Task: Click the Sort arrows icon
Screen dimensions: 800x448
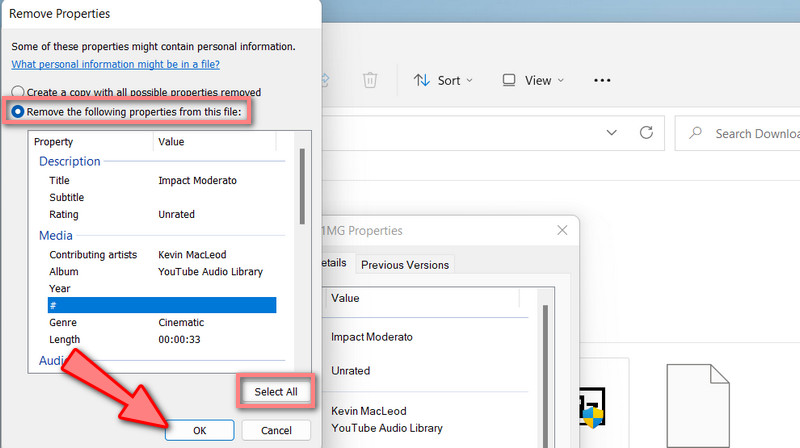Action: [x=422, y=80]
